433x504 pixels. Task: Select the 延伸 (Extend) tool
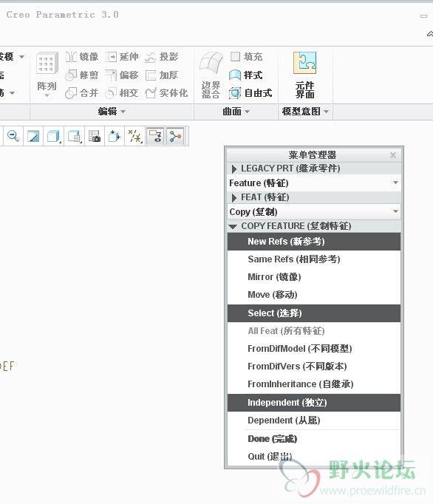[122, 57]
